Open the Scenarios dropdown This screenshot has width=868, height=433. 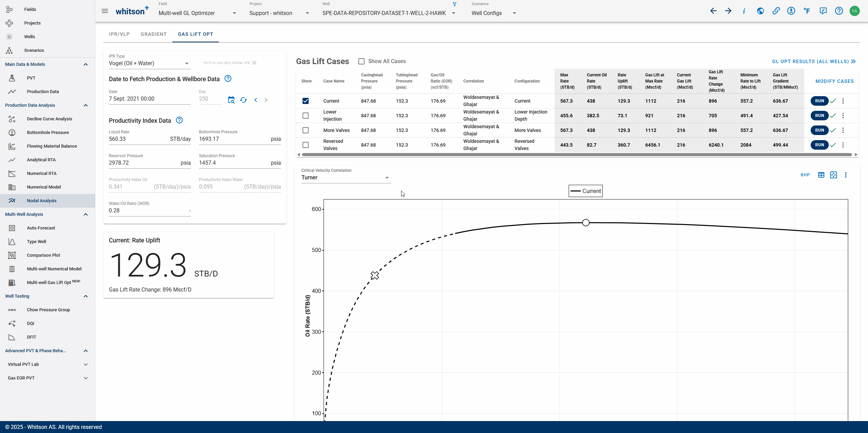(494, 13)
